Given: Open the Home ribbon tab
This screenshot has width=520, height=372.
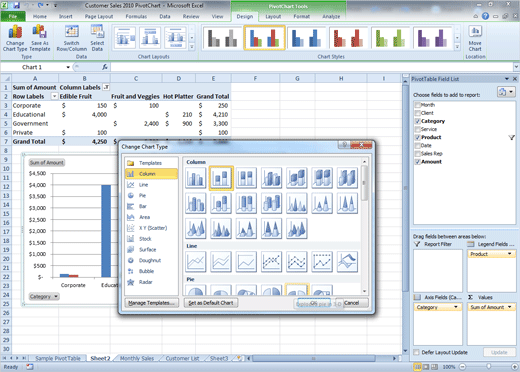Looking at the screenshot, I should click(40, 16).
